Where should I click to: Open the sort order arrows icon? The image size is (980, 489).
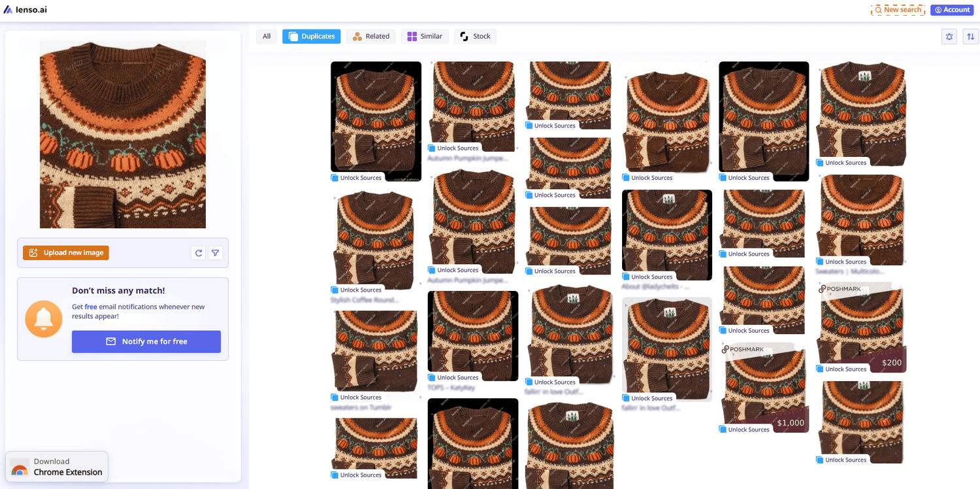pyautogui.click(x=970, y=37)
